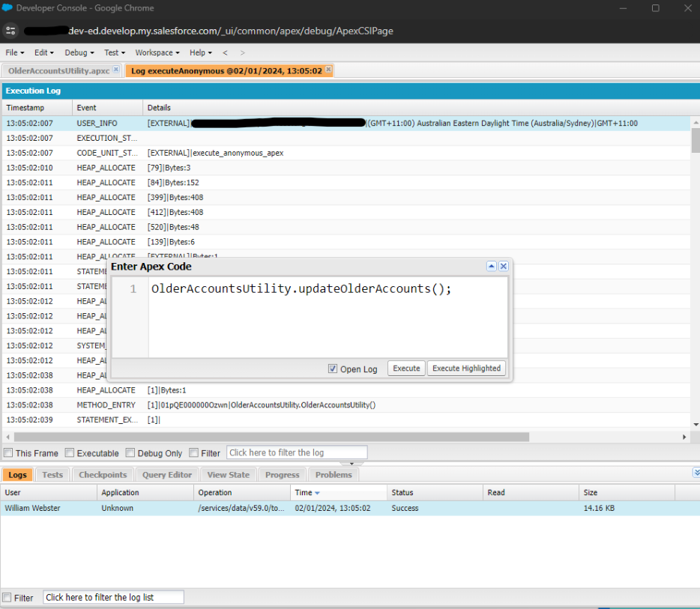Sort logs by the Time column
The width and height of the screenshot is (700, 609).
[339, 493]
